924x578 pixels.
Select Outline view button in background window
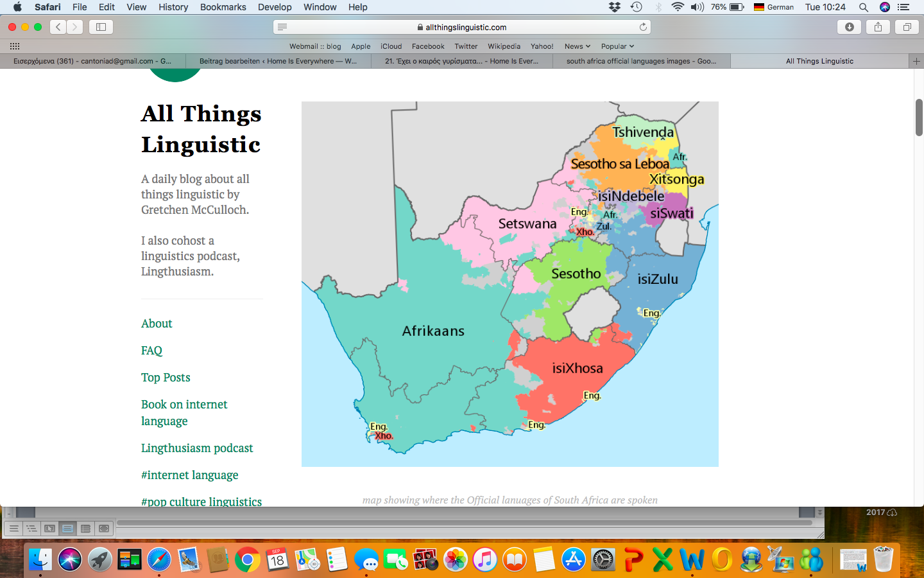pyautogui.click(x=31, y=529)
